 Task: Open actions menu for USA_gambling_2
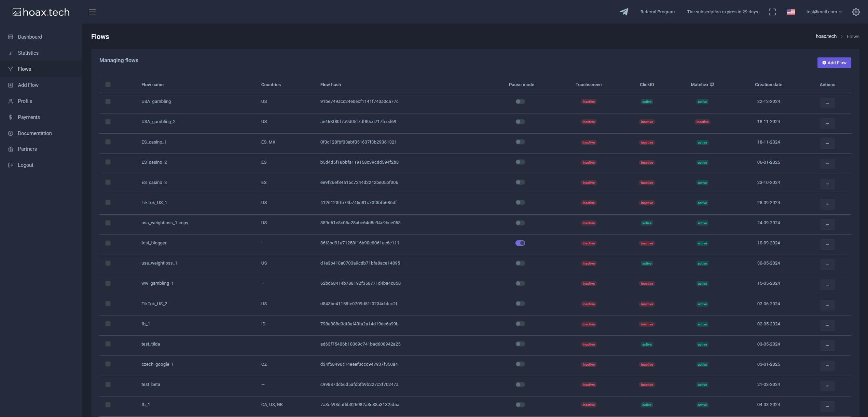tap(827, 123)
